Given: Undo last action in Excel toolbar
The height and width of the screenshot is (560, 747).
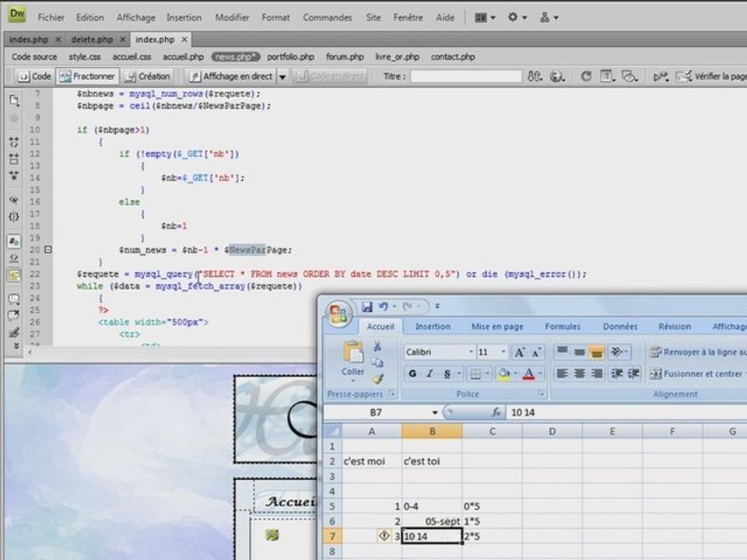Looking at the screenshot, I should [x=383, y=306].
